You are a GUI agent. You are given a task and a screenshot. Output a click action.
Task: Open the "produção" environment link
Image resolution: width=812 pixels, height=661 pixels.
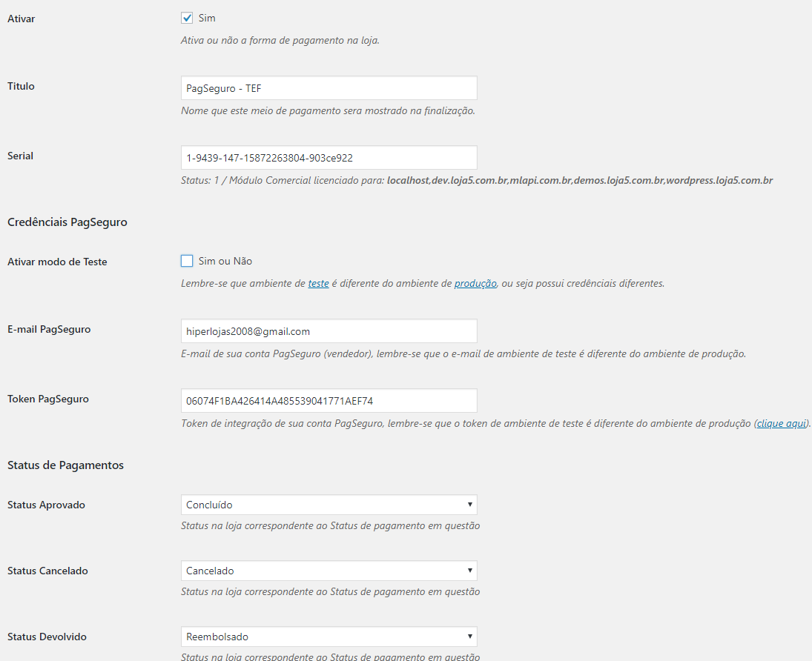[x=475, y=284]
